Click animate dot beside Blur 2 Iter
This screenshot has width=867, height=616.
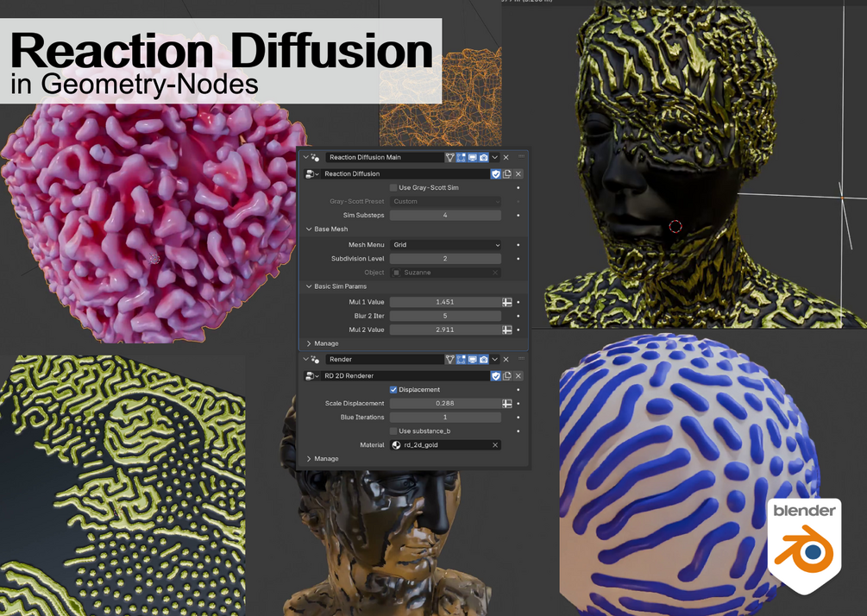518,317
